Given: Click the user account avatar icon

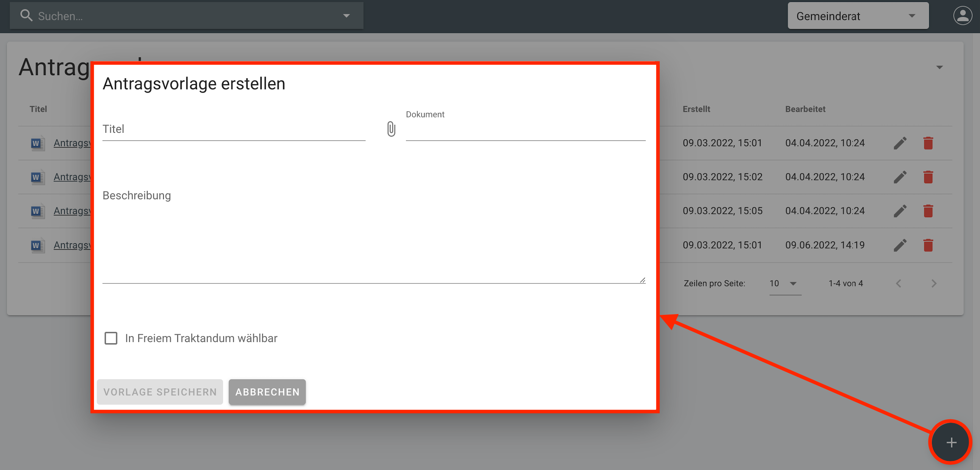Looking at the screenshot, I should (962, 16).
